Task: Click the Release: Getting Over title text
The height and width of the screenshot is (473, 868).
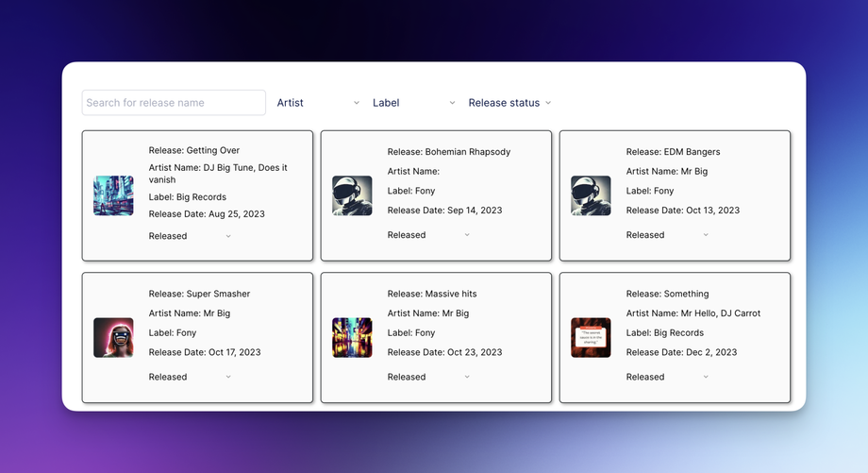Action: click(193, 150)
